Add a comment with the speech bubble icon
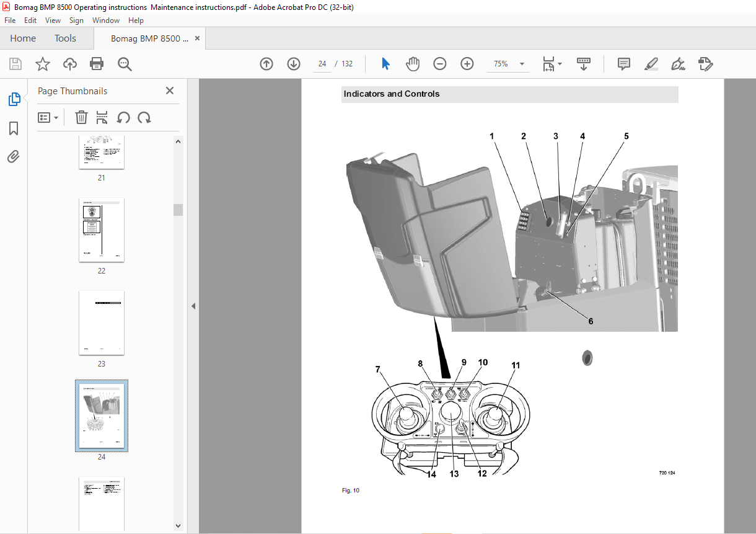Screen dimensions: 756x534 point(624,64)
